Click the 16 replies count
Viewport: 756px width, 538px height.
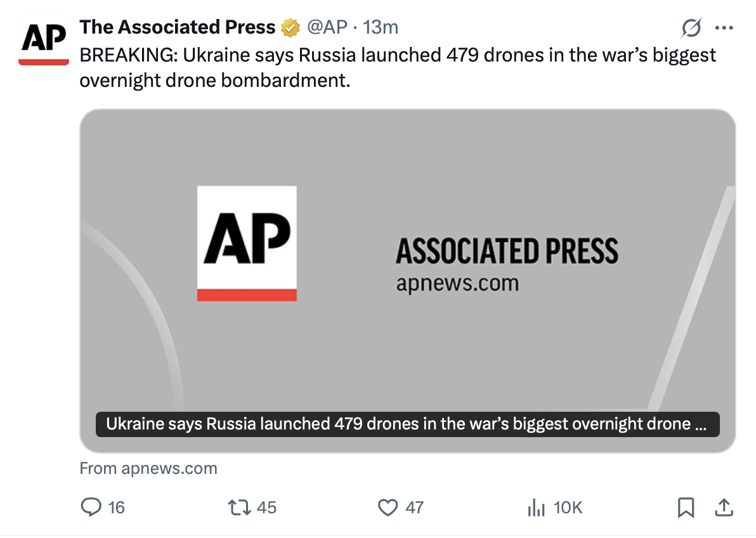click(116, 508)
